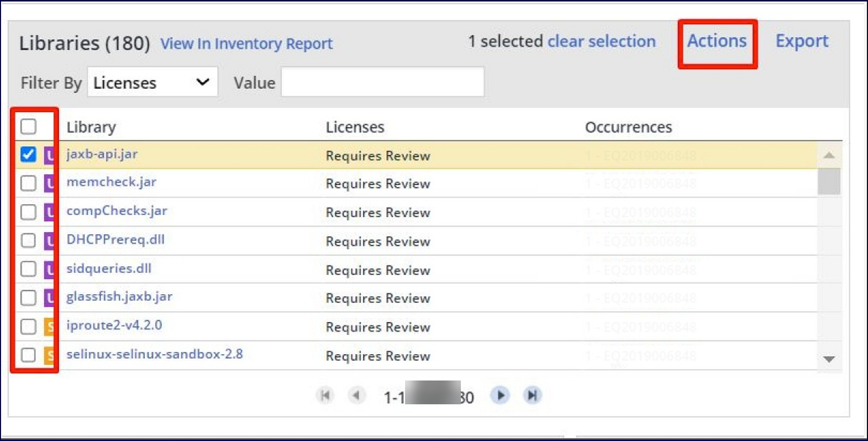This screenshot has height=441, width=868.
Task: Sort by the Library column header
Action: coord(91,127)
